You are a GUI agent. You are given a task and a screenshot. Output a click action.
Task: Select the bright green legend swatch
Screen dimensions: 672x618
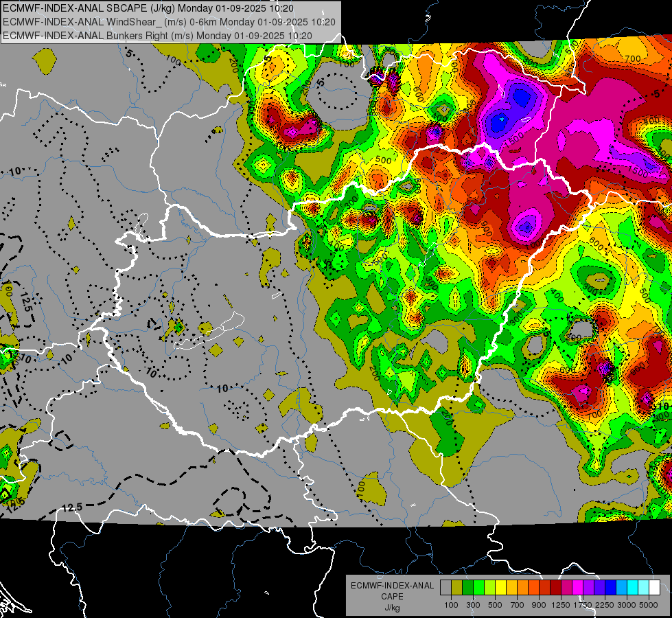(x=478, y=588)
